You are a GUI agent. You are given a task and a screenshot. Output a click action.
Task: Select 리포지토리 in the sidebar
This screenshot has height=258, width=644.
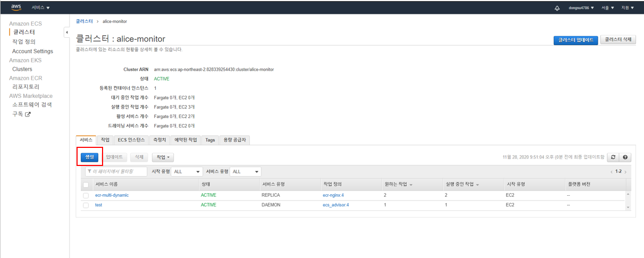tap(26, 87)
